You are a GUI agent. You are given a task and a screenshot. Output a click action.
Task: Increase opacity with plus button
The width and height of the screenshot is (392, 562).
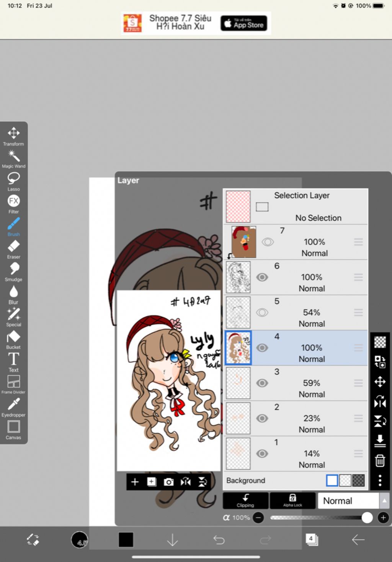383,518
